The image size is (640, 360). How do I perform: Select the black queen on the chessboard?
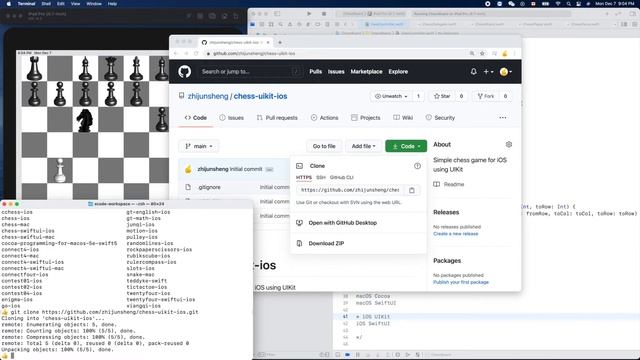(x=111, y=69)
